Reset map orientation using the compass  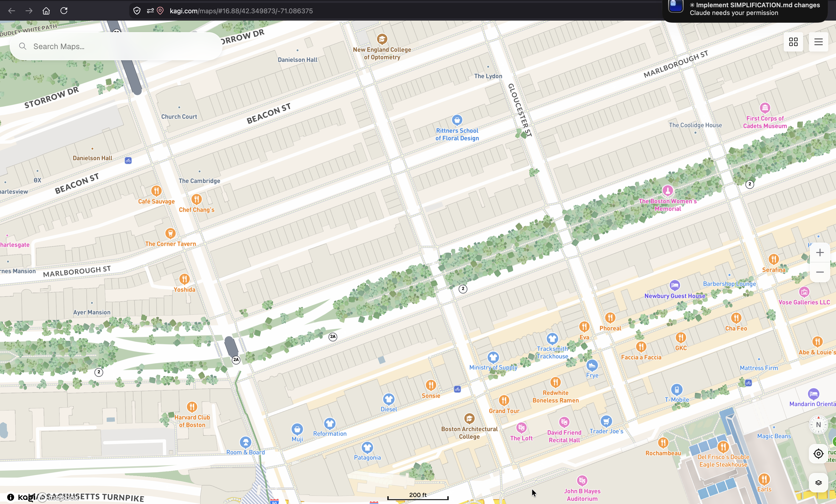tap(818, 425)
